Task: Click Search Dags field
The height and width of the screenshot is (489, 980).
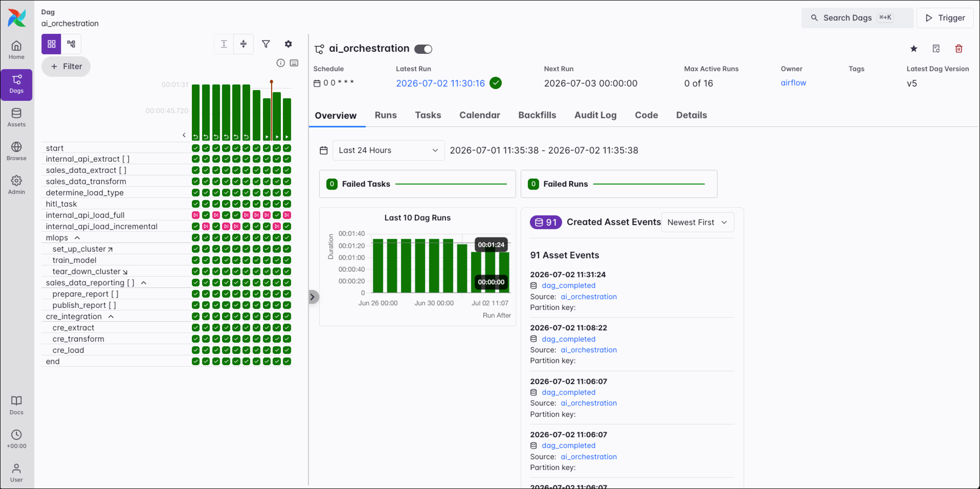Action: [x=857, y=18]
